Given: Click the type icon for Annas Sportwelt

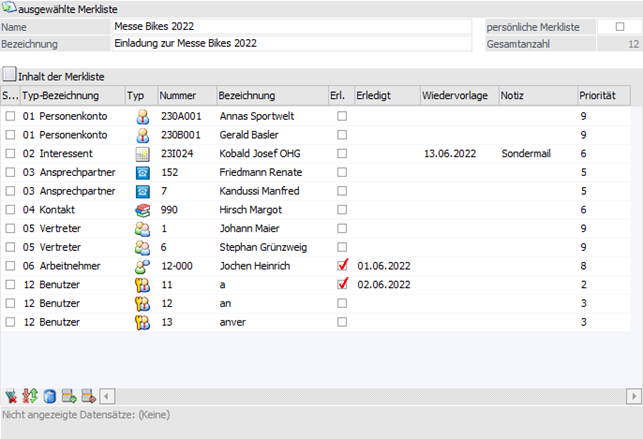Looking at the screenshot, I should click(142, 116).
